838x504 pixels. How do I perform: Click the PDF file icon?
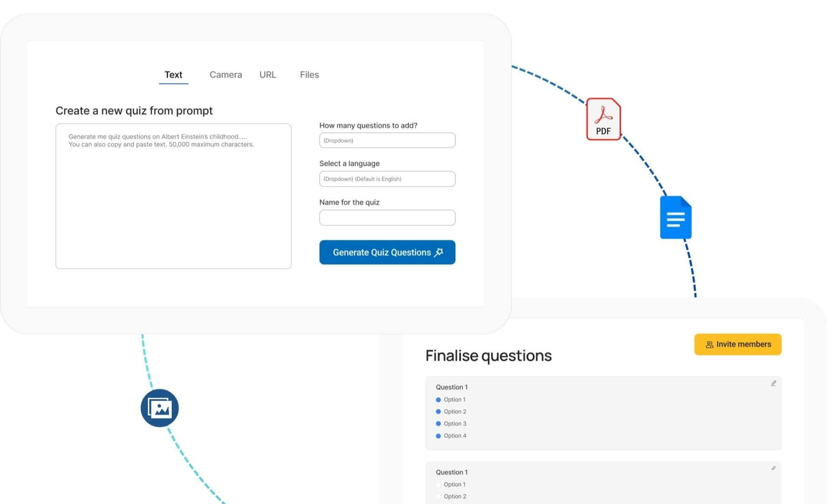coord(603,119)
